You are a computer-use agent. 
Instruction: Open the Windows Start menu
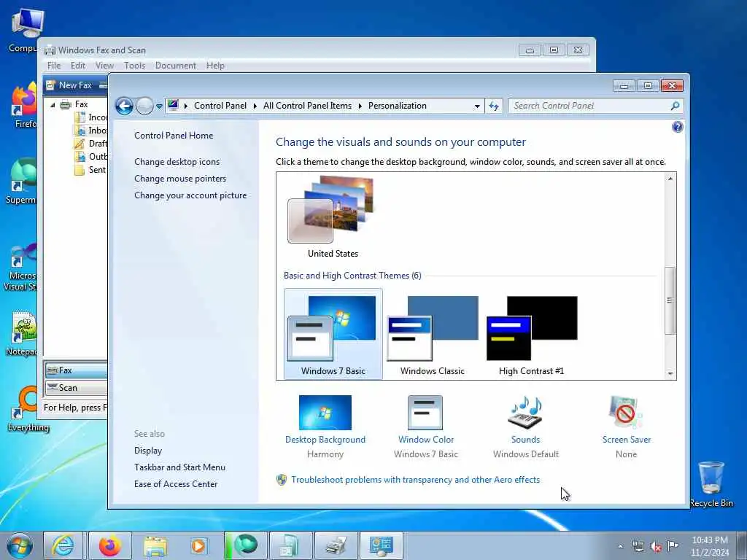20,545
